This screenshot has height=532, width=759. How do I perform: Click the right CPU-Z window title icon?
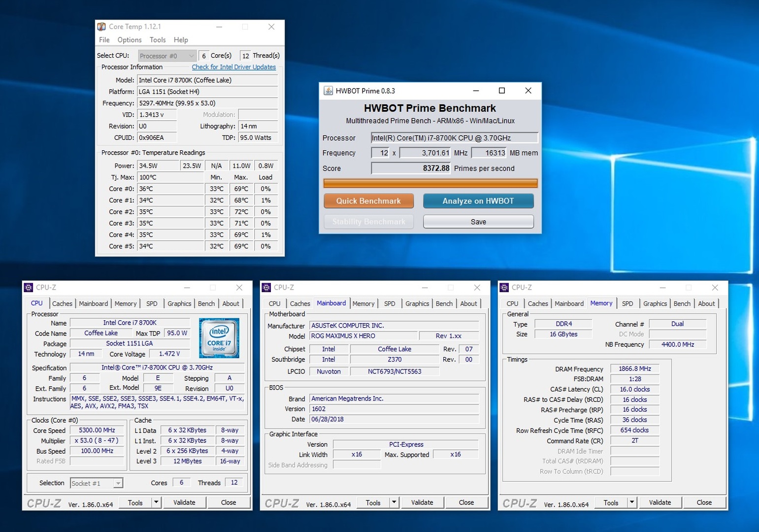click(504, 287)
